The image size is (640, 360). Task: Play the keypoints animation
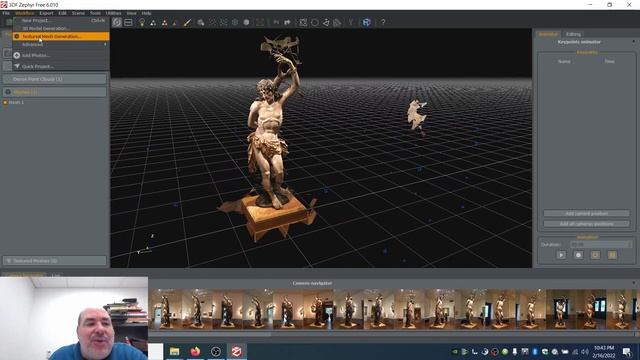(561, 255)
